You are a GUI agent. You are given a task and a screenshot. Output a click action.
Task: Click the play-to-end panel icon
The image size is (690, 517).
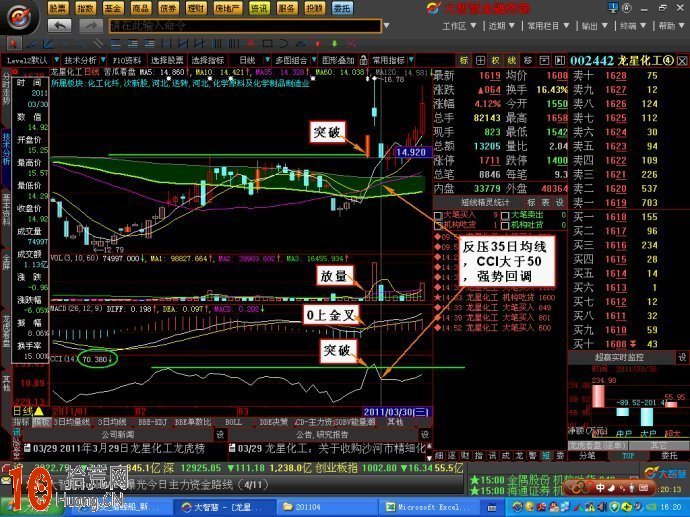[559, 60]
